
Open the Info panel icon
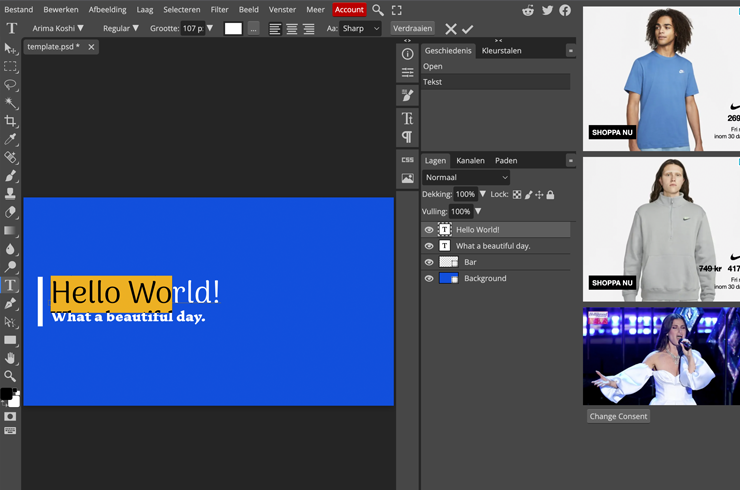[x=407, y=54]
